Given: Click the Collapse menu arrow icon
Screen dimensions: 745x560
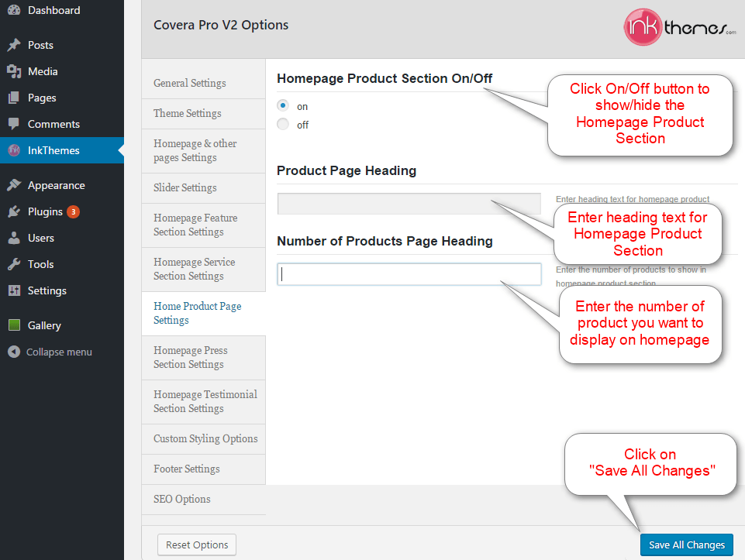Looking at the screenshot, I should click(x=14, y=352).
